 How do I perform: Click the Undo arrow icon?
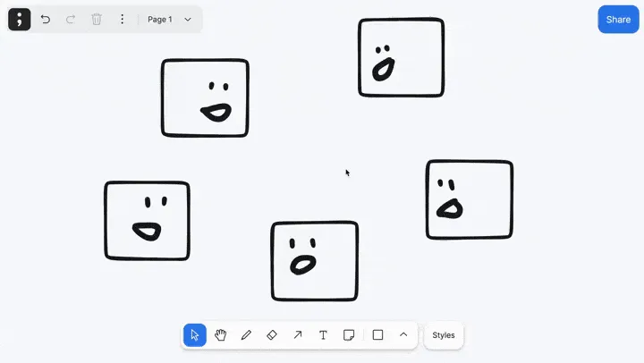[46, 19]
